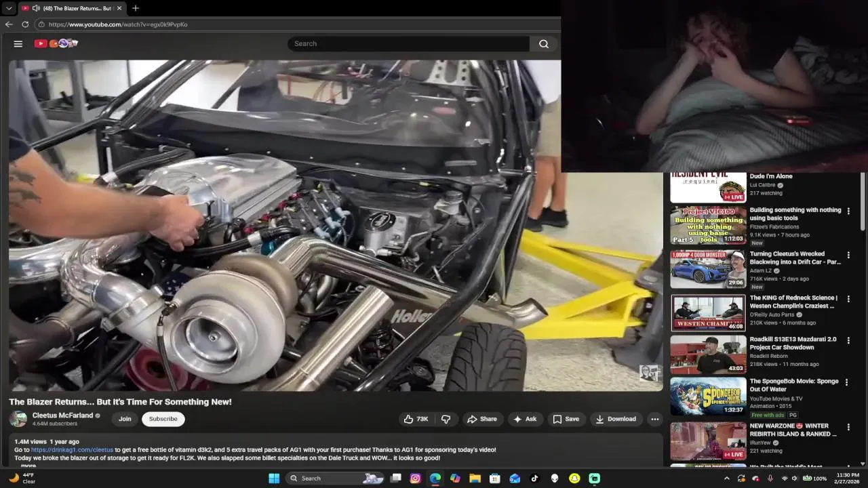Open Turning Cleetus's Wrecked Blackwing video title

pyautogui.click(x=795, y=258)
